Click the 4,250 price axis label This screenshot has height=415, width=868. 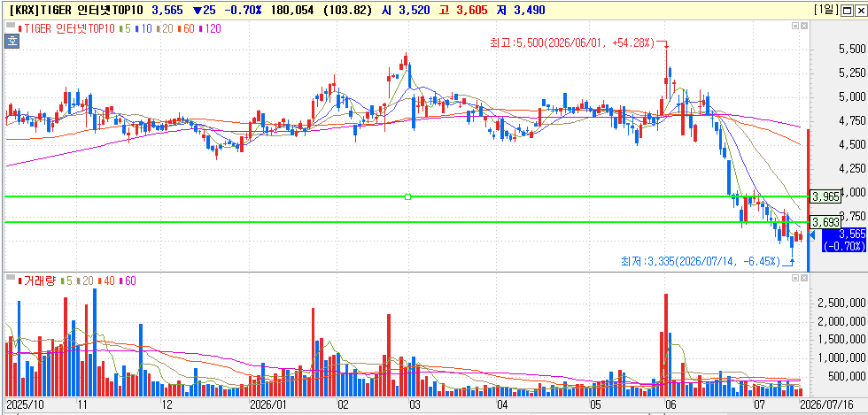click(852, 169)
